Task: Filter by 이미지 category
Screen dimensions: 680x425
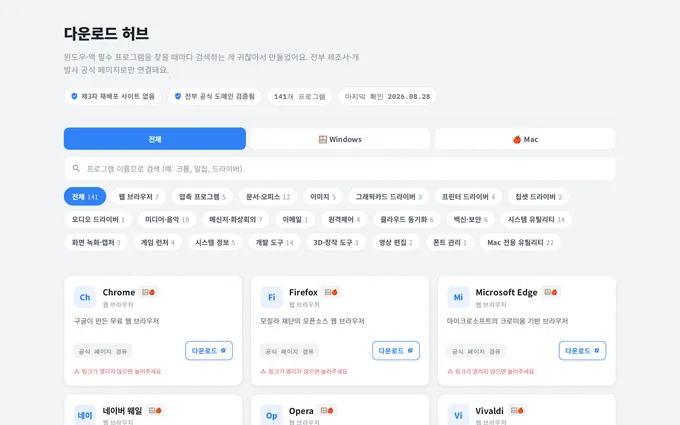Action: (323, 196)
